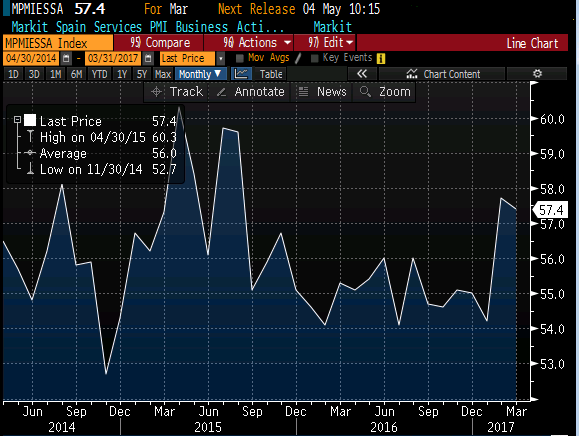Edit the end date field 03/31/2017
The height and width of the screenshot is (436, 579).
pos(113,58)
